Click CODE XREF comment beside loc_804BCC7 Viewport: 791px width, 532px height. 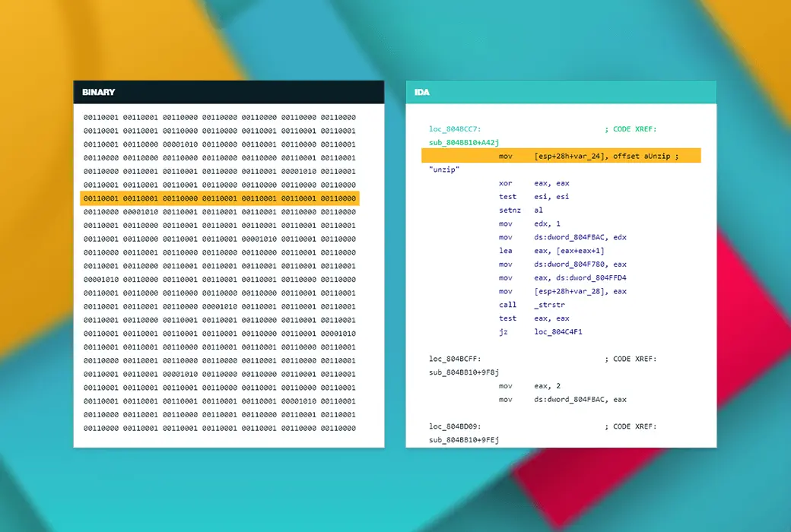(x=631, y=129)
